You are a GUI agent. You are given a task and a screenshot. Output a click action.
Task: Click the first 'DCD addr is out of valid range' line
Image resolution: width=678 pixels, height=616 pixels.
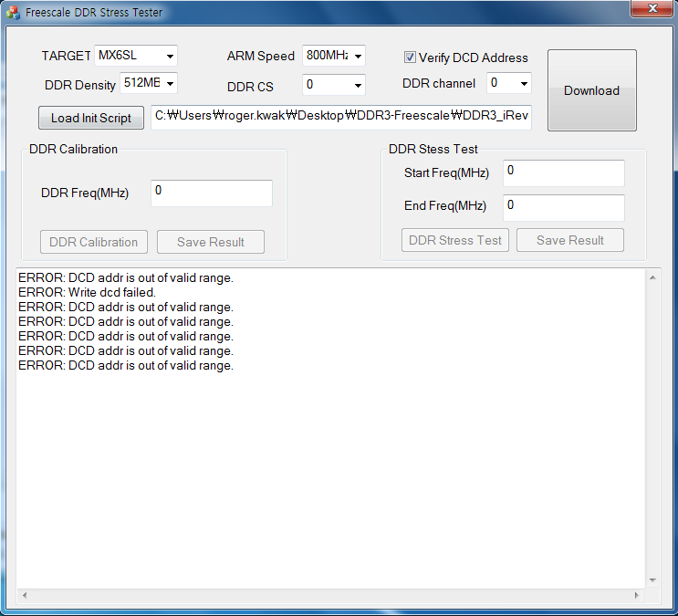click(126, 277)
